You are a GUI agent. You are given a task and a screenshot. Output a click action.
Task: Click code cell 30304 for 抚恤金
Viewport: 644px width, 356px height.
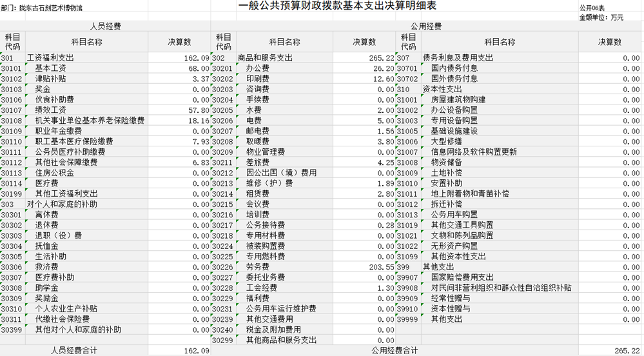[x=13, y=246]
